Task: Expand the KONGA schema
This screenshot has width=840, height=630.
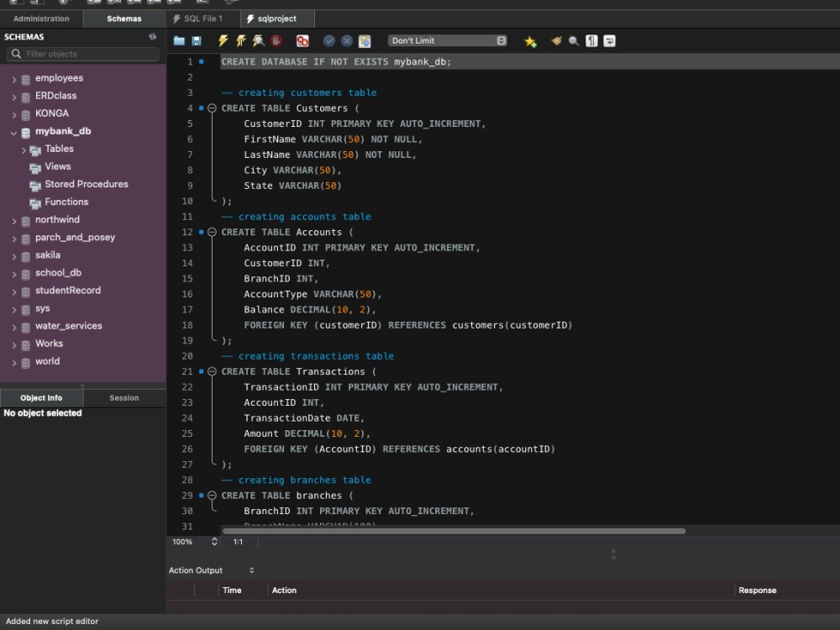Action: [x=14, y=114]
